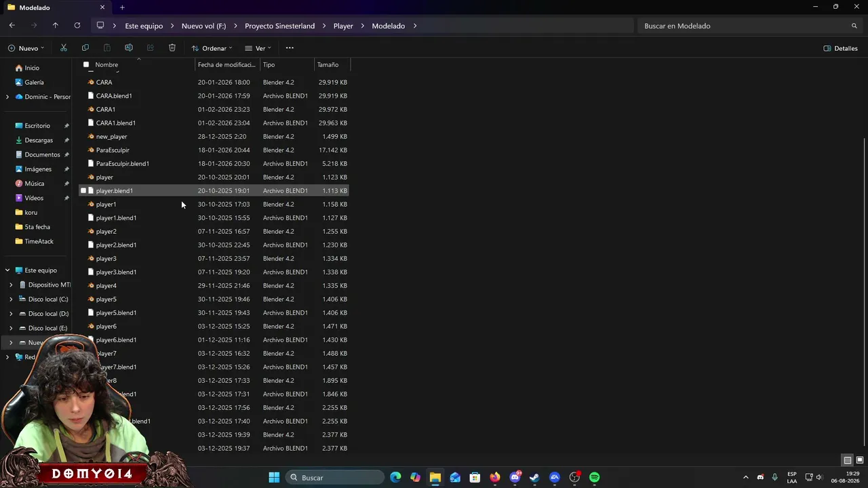Copy the selection using the toolbar copy icon

pos(85,48)
